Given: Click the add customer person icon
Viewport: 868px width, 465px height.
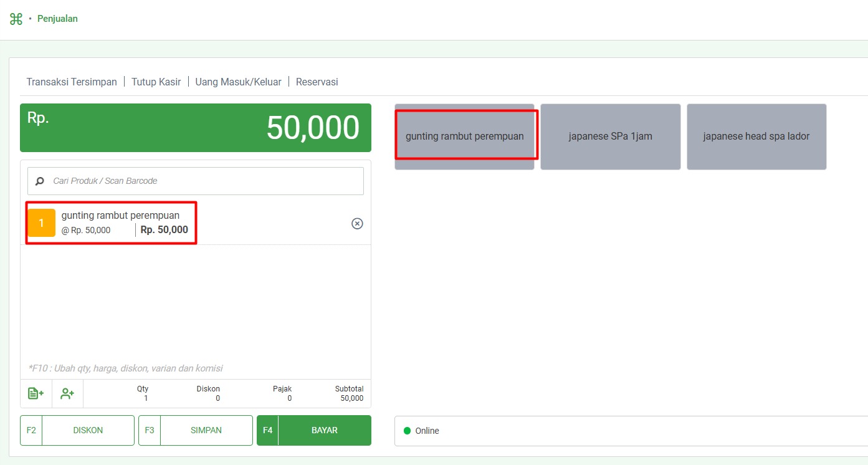Looking at the screenshot, I should click(x=67, y=393).
